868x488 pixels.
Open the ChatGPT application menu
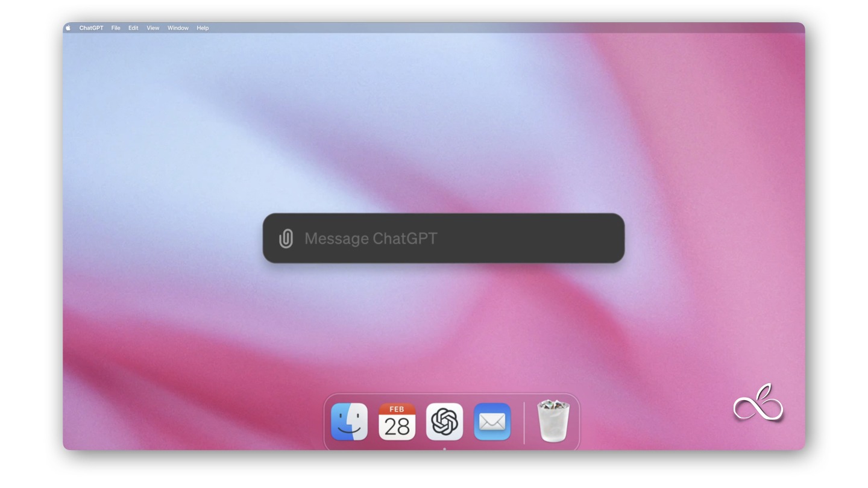91,28
